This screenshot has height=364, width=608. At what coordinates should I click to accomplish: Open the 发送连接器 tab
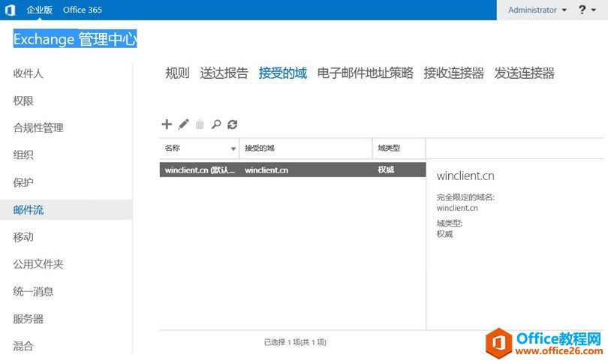click(524, 73)
